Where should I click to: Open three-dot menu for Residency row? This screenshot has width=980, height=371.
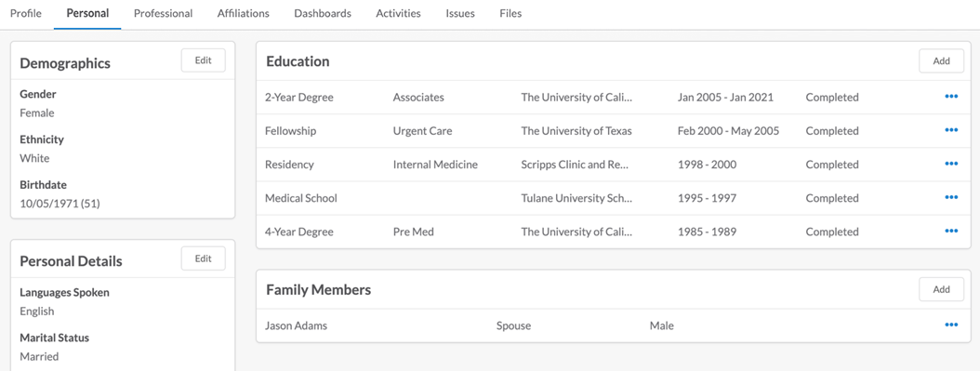(951, 165)
